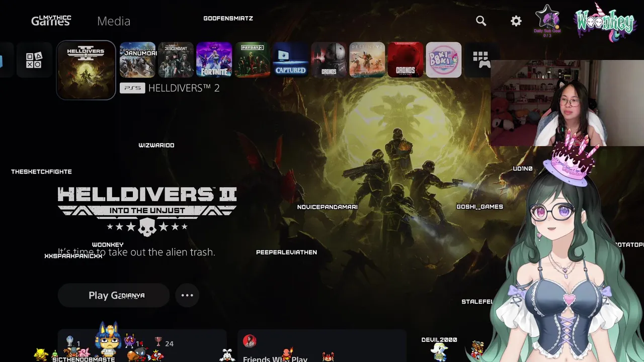Open the Friends Who Play card
644x362 pixels.
click(322, 346)
